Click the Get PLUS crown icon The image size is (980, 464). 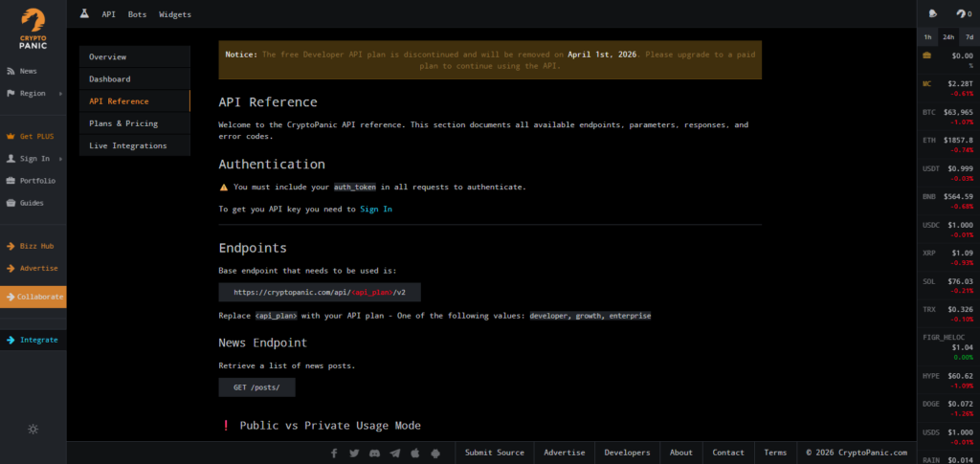click(11, 136)
